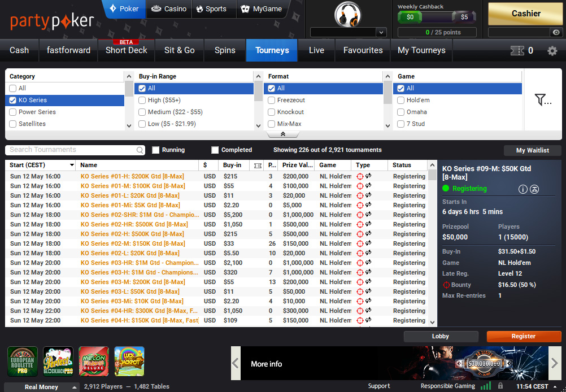Image resolution: width=566 pixels, height=392 pixels.
Task: Open the Cashier button
Action: 525,14
